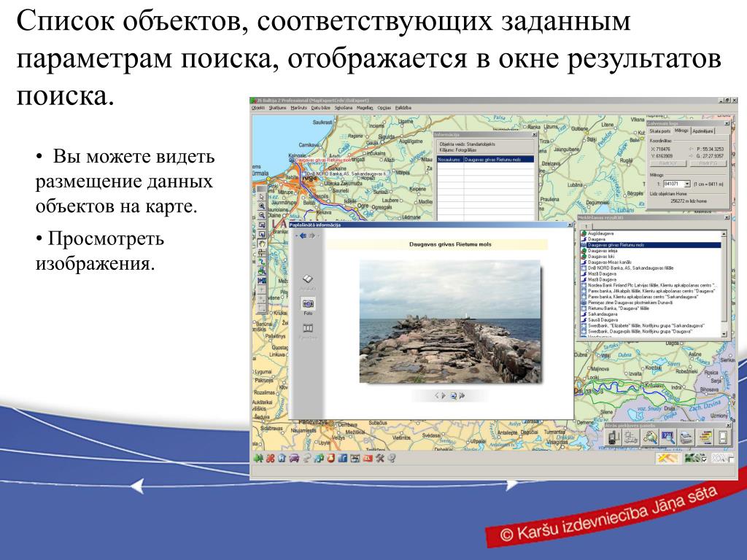The height and width of the screenshot is (560, 747).
Task: Switch to the Mērogs tab
Action: [x=681, y=131]
